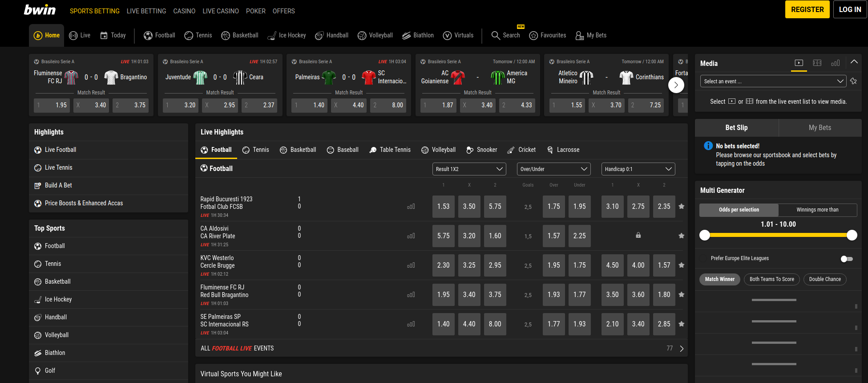The image size is (868, 383).
Task: Bet 1.53 on Rapid Bucuresti win
Action: coord(443,207)
